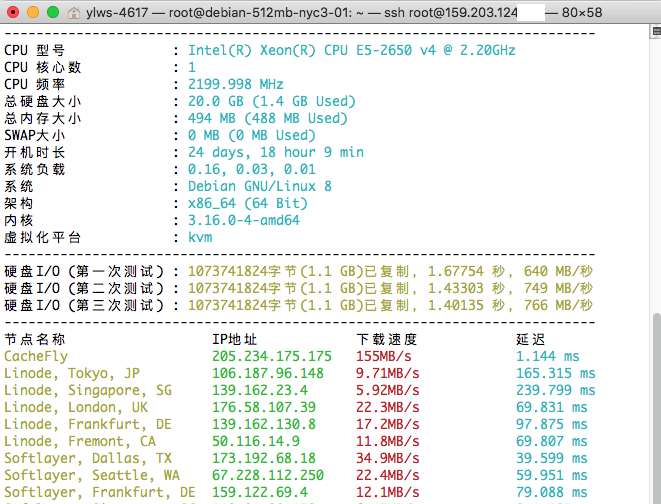The height and width of the screenshot is (504, 661).
Task: Click third disk I/O result 766 MB/秒
Action: click(558, 305)
